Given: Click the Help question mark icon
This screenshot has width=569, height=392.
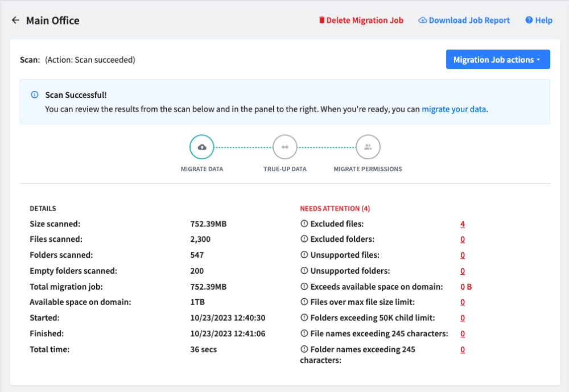Looking at the screenshot, I should coord(529,20).
